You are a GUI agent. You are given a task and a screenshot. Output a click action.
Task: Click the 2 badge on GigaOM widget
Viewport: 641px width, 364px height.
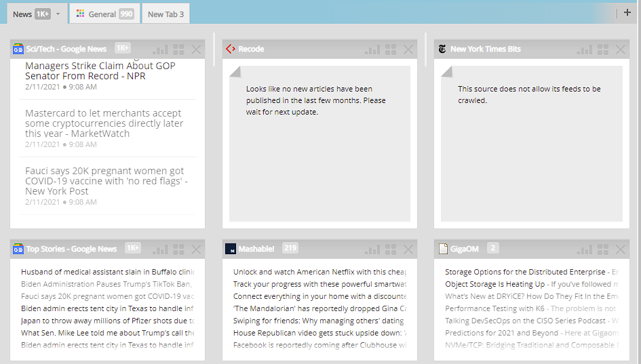(493, 247)
